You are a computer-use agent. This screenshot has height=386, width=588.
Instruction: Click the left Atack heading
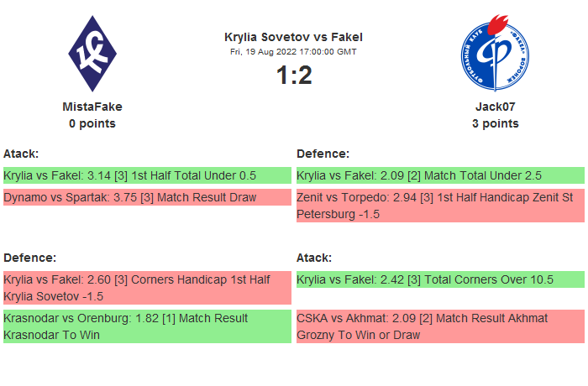point(22,154)
